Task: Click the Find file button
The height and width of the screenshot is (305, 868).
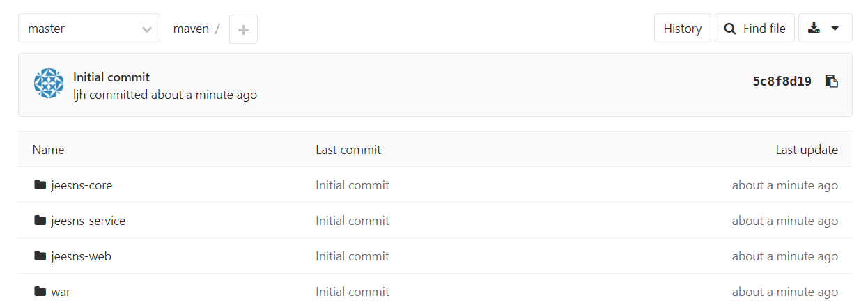Action: point(754,29)
